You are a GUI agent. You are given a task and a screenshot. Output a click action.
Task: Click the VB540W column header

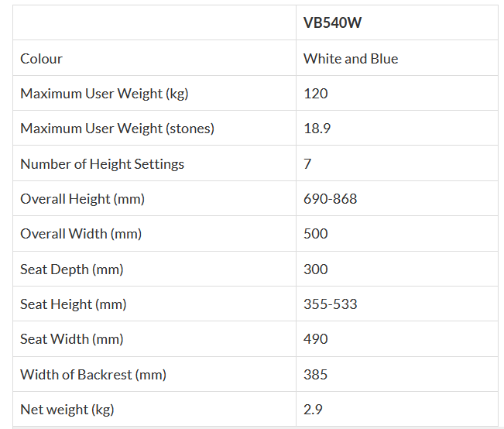pos(332,22)
